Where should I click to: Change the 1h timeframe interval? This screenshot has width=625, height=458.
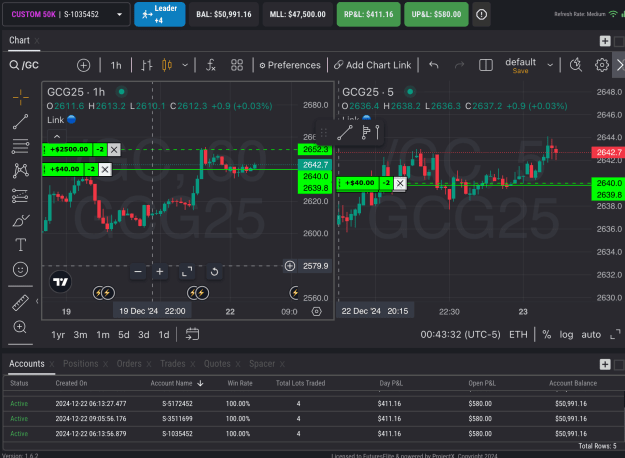(116, 65)
